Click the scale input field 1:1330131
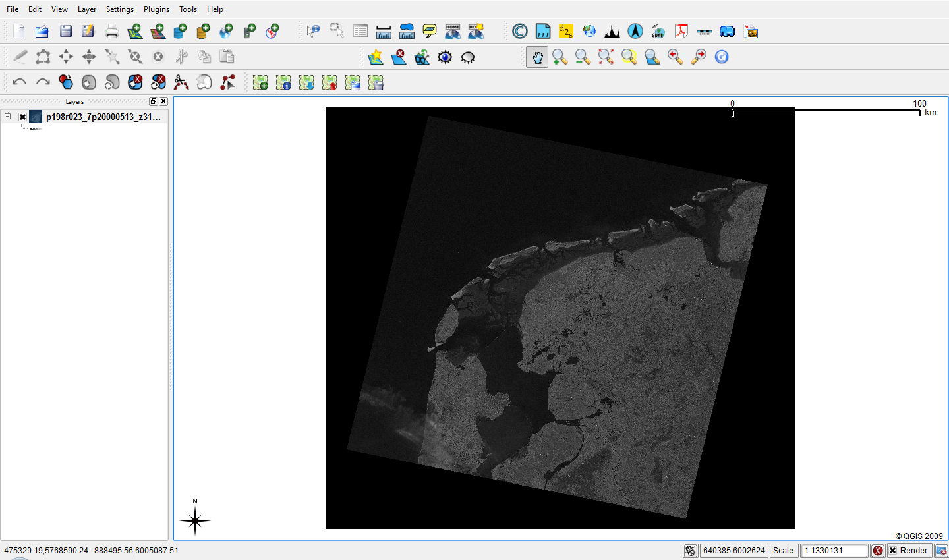The width and height of the screenshot is (949, 560). (834, 551)
